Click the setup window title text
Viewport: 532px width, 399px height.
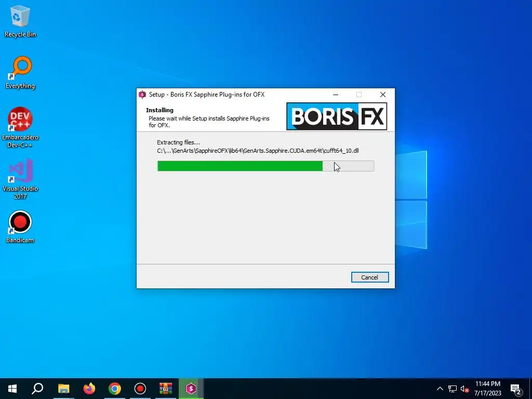click(x=207, y=95)
